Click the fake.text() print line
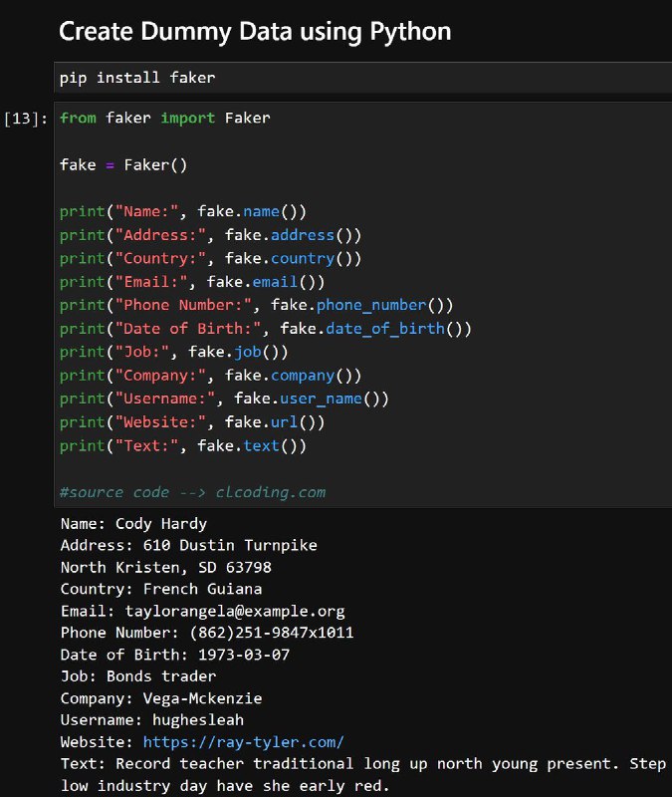The height and width of the screenshot is (797, 672). click(x=183, y=445)
